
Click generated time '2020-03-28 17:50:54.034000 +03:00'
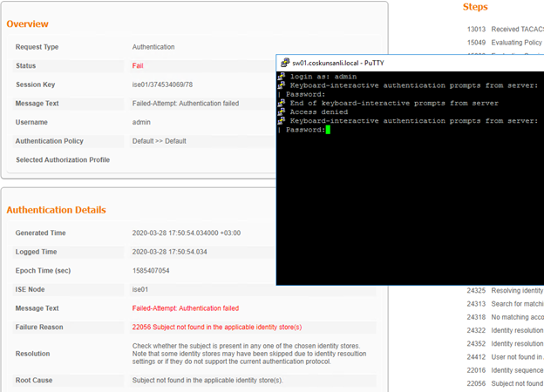pyautogui.click(x=186, y=233)
